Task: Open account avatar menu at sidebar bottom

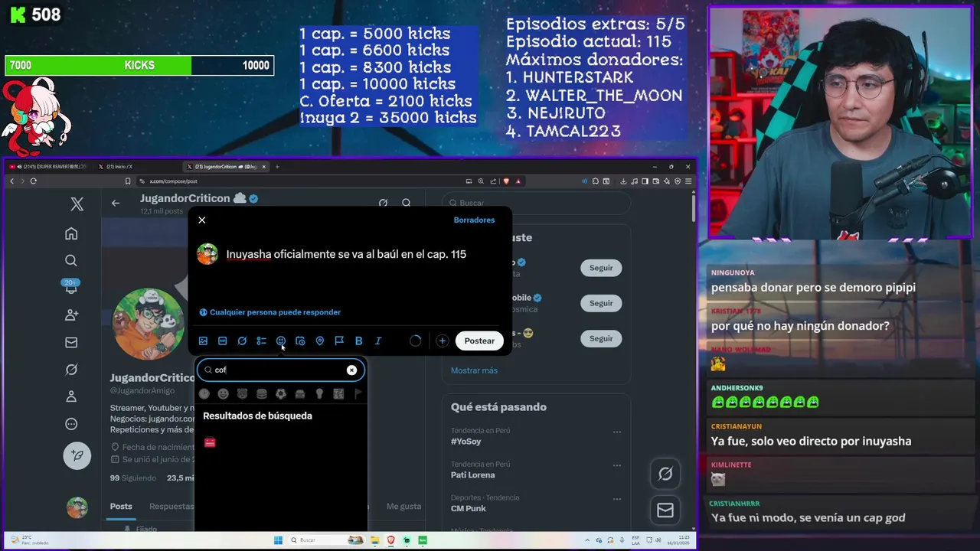Action: point(77,507)
